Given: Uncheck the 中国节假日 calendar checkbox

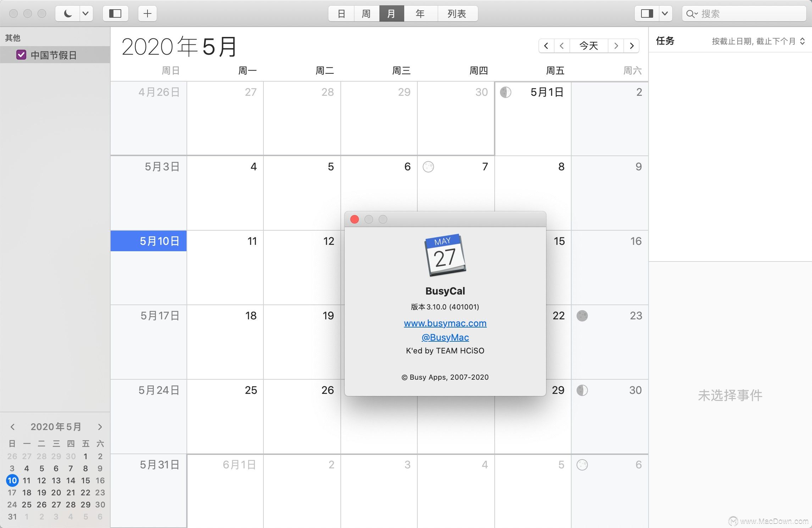Looking at the screenshot, I should coord(21,55).
